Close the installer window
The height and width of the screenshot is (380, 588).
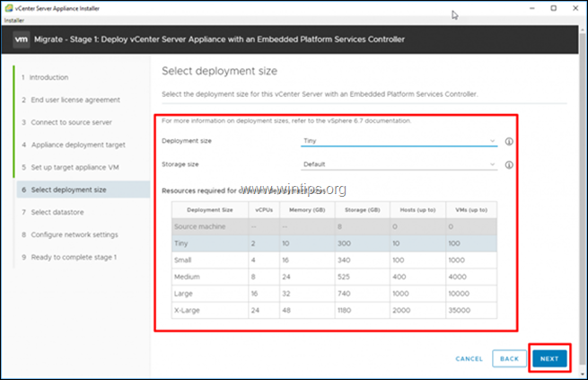pyautogui.click(x=575, y=8)
